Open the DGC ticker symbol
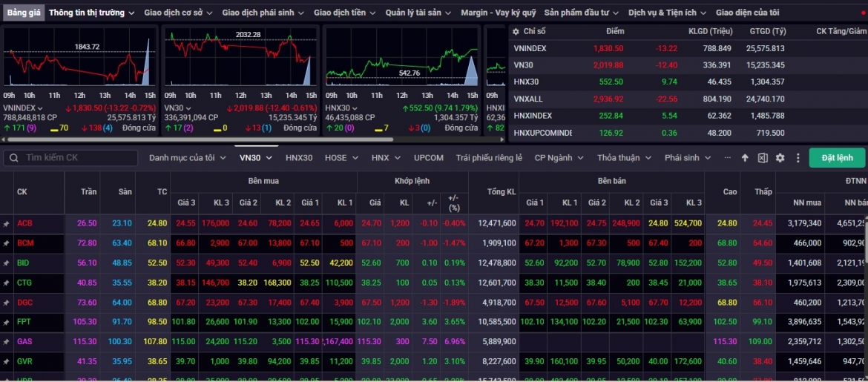This screenshot has width=868, height=382. click(x=25, y=303)
